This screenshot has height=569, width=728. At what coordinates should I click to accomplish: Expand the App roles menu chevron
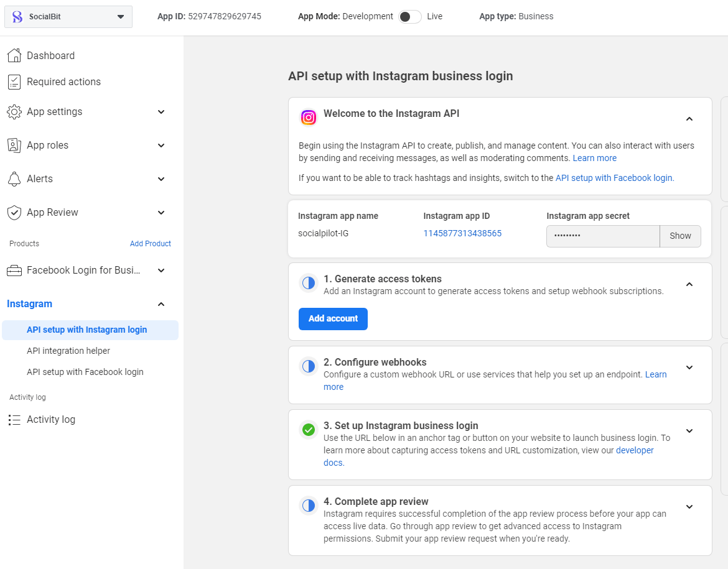tap(161, 146)
